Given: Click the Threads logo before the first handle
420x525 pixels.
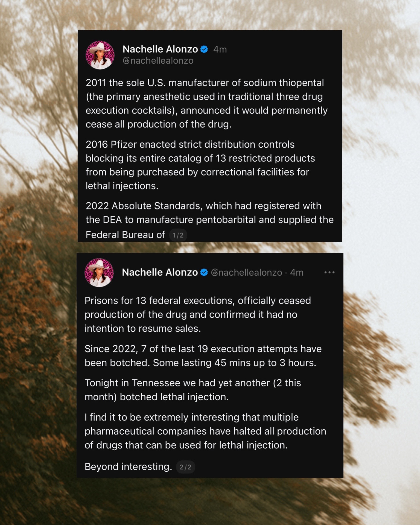Looking at the screenshot, I should [x=126, y=61].
